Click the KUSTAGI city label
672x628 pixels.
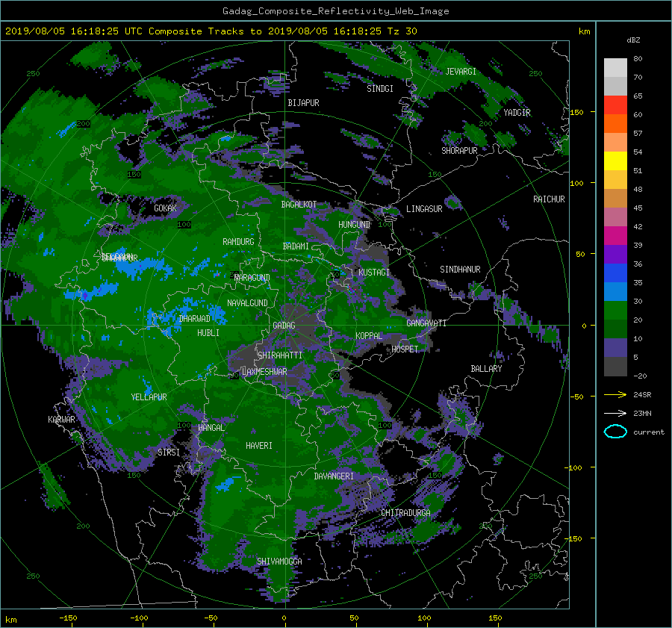(x=374, y=273)
